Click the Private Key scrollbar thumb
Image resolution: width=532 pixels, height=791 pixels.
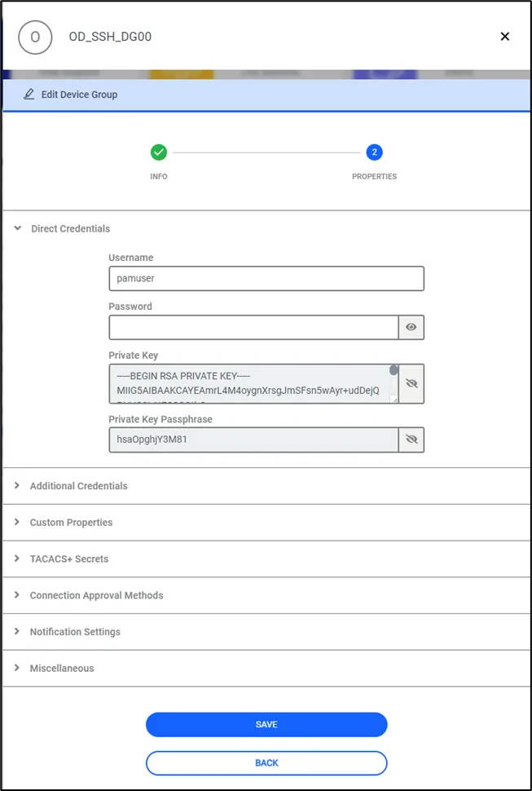[394, 370]
